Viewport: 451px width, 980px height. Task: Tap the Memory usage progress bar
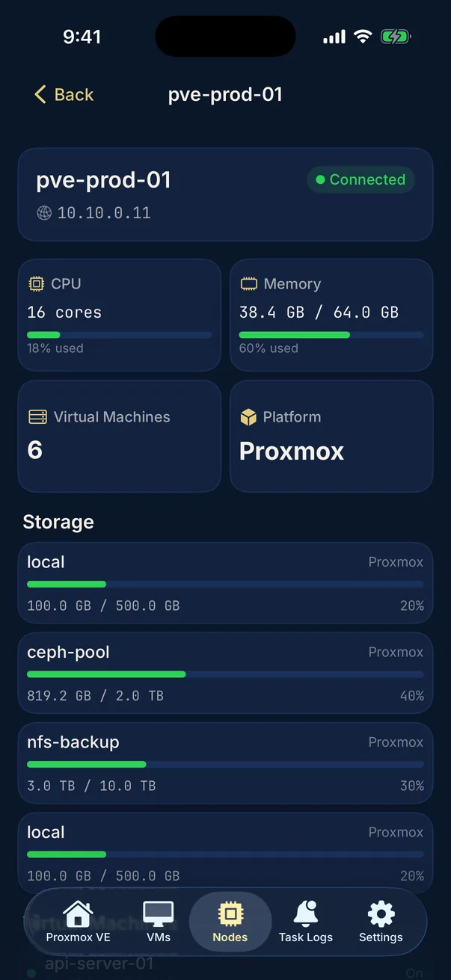[331, 335]
